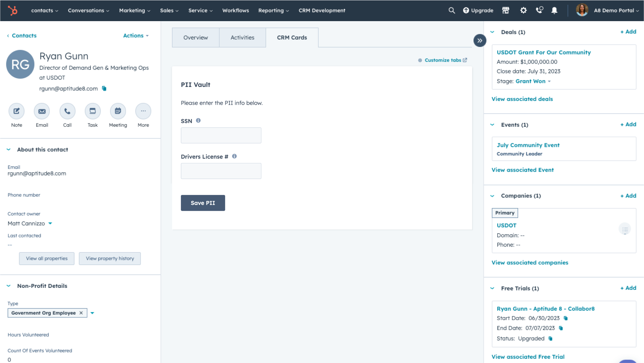Open the Conversations menu
The width and height of the screenshot is (644, 363).
tap(88, 10)
